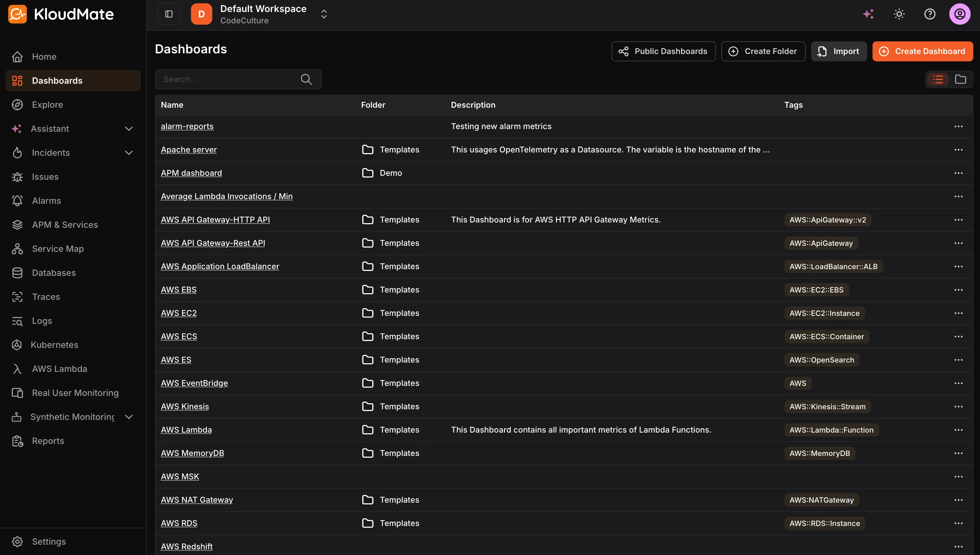Viewport: 980px width, 555px height.
Task: Click the KloudMate logo icon
Action: pyautogui.click(x=18, y=14)
